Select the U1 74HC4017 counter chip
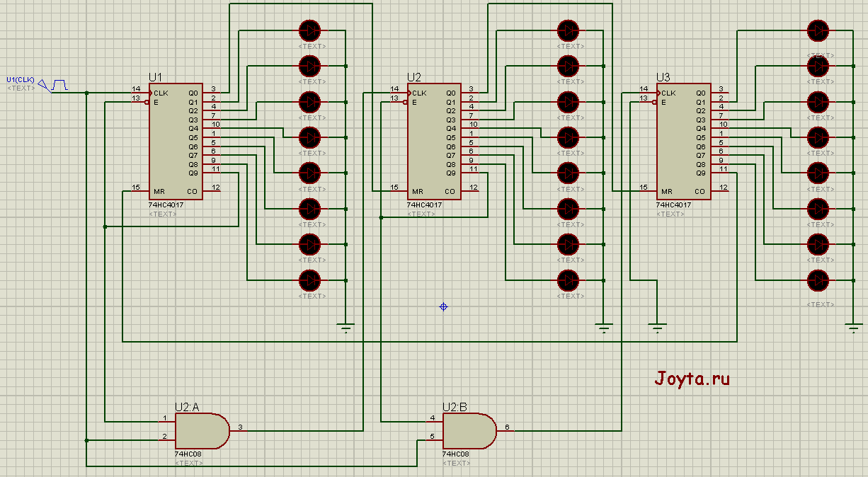Screen dimensions: 868x477 [175, 142]
